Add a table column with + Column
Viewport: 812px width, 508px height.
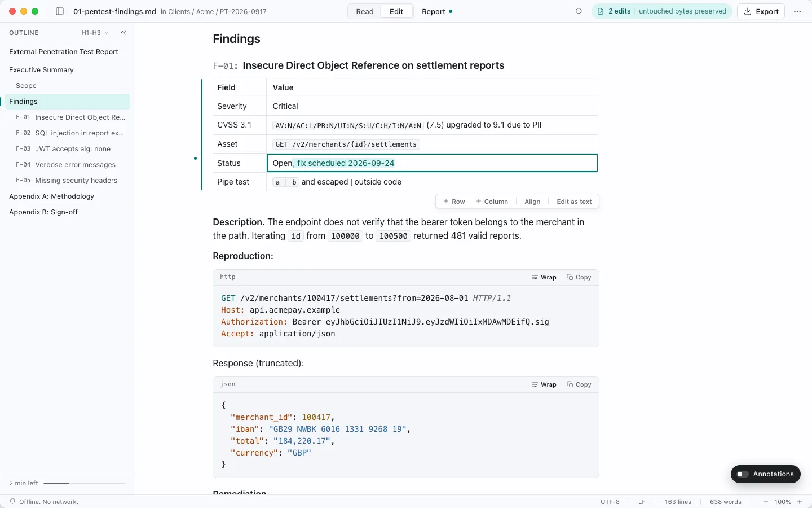(492, 202)
